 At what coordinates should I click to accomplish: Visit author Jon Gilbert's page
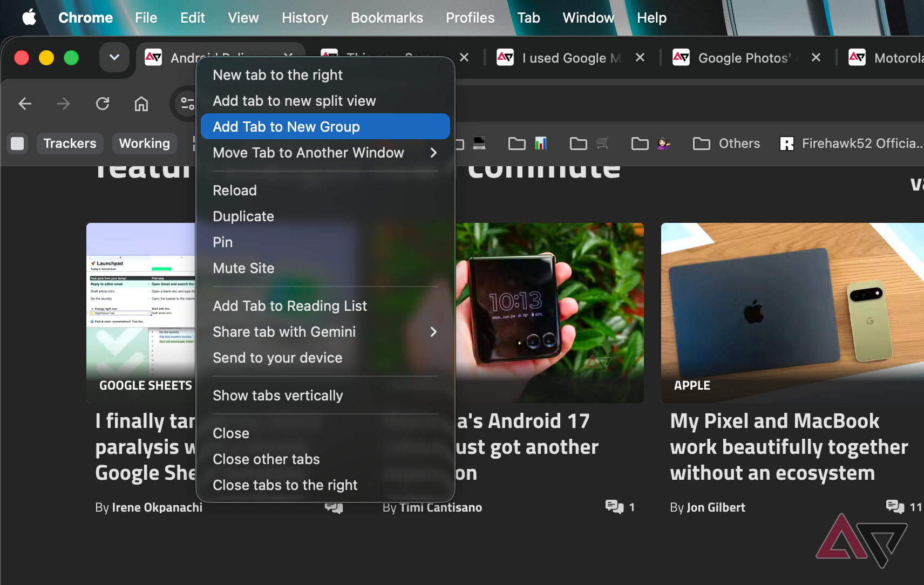[x=716, y=507]
